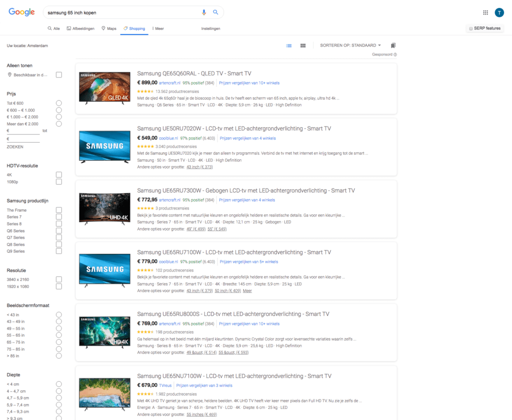The image size is (512, 420).
Task: Select price range € 1.000 – € 2.000
Action: (59, 116)
